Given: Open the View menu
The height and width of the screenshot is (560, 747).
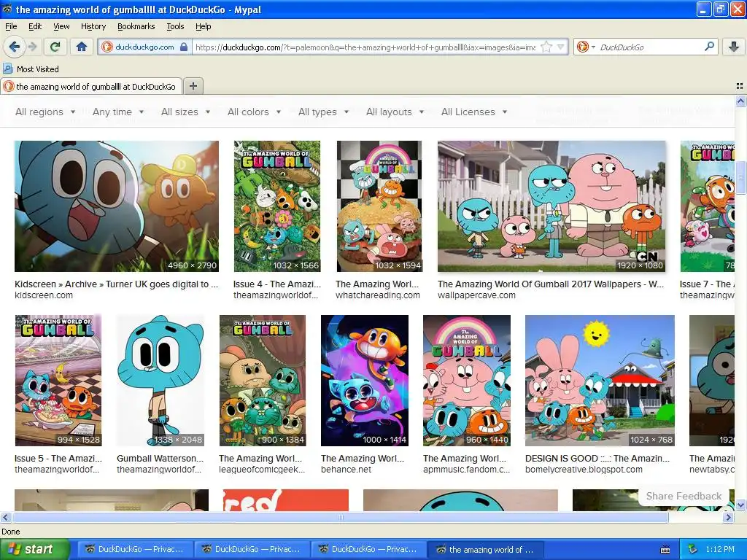Looking at the screenshot, I should [61, 26].
